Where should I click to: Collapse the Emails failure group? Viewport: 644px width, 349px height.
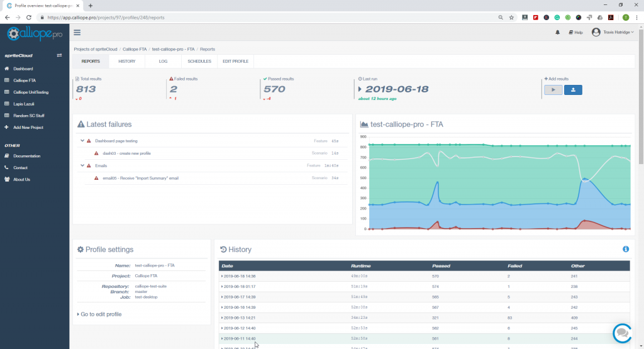pos(82,165)
